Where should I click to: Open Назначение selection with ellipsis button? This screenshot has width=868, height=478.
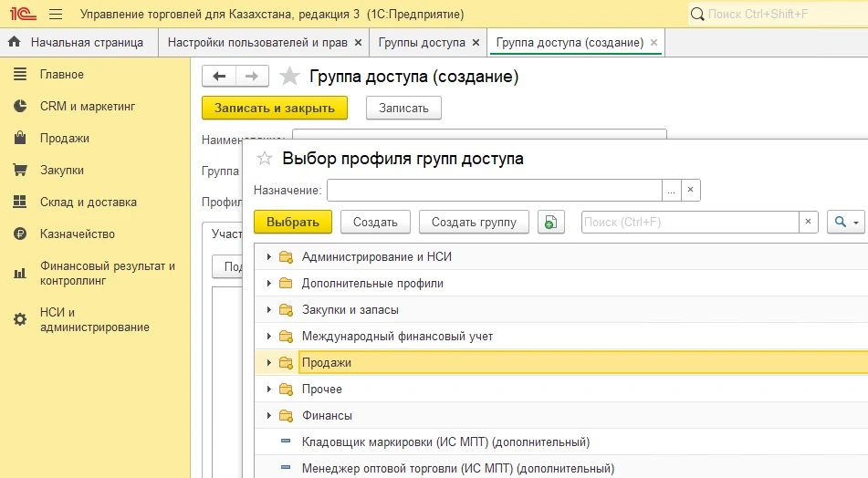pos(672,190)
